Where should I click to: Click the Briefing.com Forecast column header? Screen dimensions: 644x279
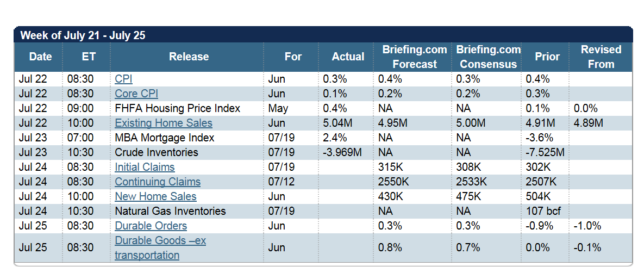415,57
